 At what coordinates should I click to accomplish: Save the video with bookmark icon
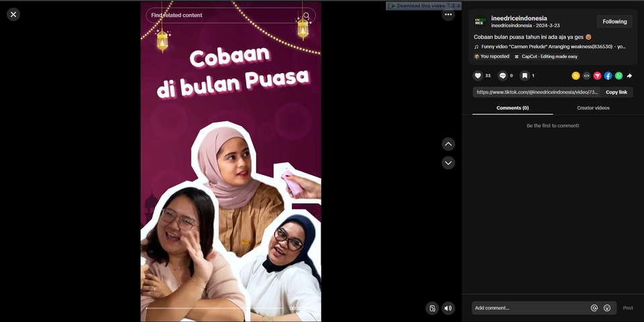coord(525,76)
